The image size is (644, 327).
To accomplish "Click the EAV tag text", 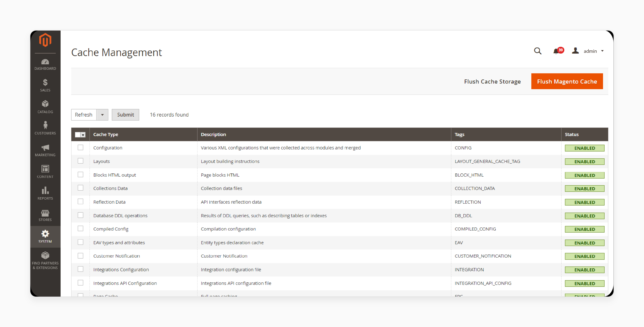I will point(459,243).
